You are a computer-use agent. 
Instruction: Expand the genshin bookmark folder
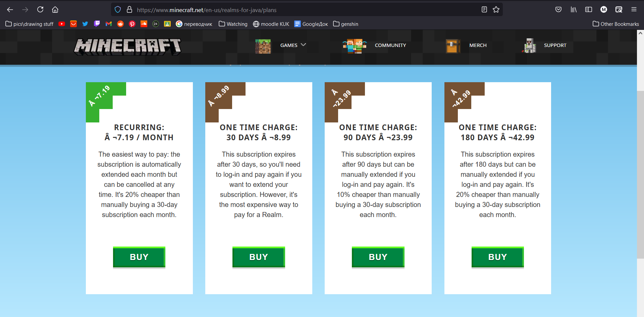(346, 24)
